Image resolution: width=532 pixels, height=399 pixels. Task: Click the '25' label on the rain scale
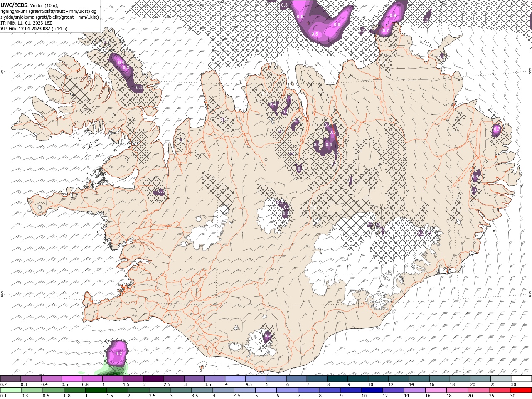coord(492,396)
